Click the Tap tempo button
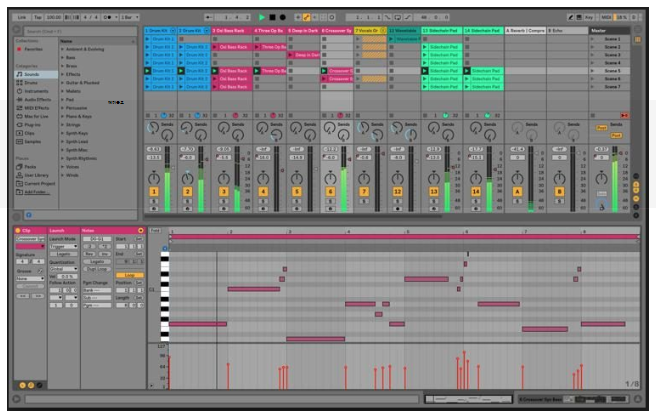 pyautogui.click(x=36, y=17)
